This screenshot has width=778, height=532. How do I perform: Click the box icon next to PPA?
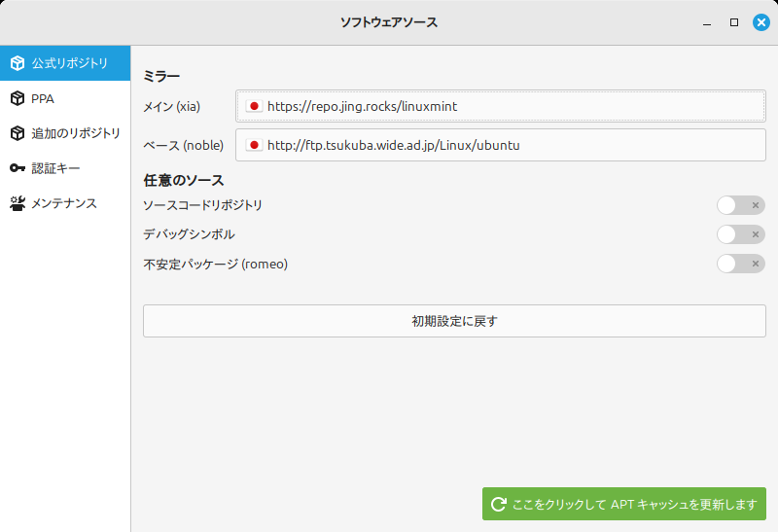pyautogui.click(x=18, y=98)
